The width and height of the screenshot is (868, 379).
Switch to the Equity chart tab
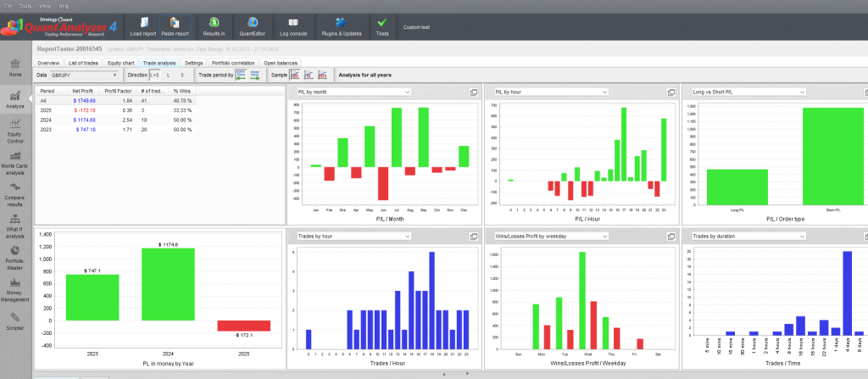tap(122, 63)
